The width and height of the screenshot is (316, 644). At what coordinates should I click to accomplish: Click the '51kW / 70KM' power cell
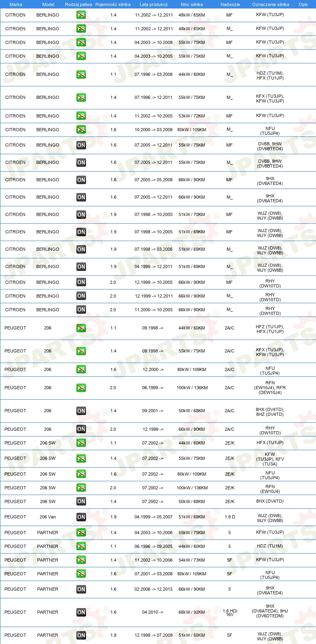click(x=192, y=214)
